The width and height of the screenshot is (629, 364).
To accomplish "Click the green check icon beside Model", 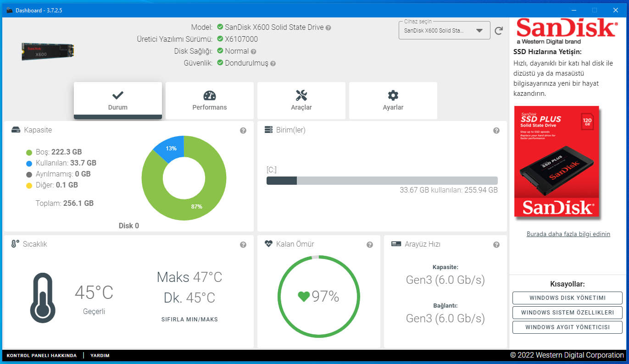I will (220, 27).
